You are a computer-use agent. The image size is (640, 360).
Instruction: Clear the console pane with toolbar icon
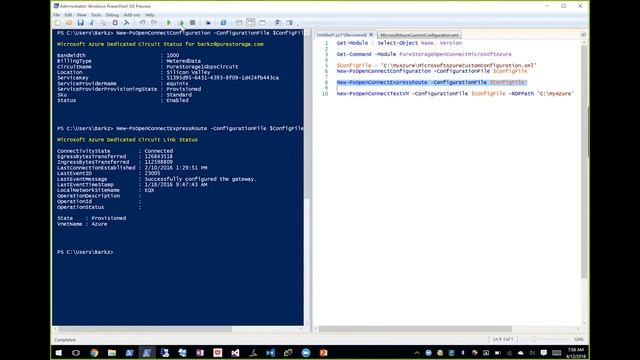pyautogui.click(x=127, y=23)
